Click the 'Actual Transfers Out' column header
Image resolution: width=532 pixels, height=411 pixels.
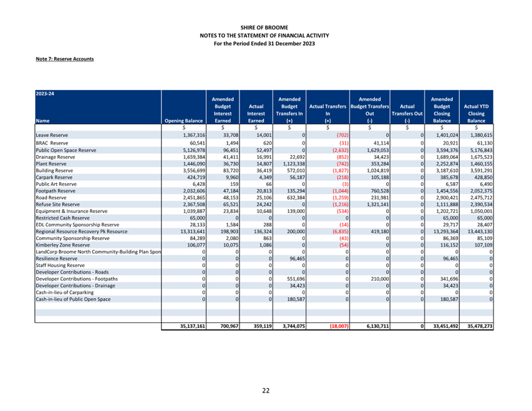point(407,114)
